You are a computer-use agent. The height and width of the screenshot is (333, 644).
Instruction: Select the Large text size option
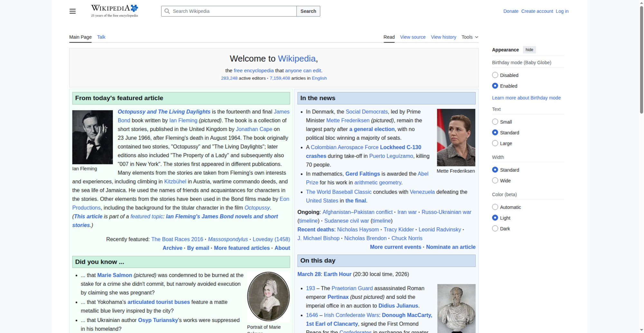pyautogui.click(x=495, y=143)
